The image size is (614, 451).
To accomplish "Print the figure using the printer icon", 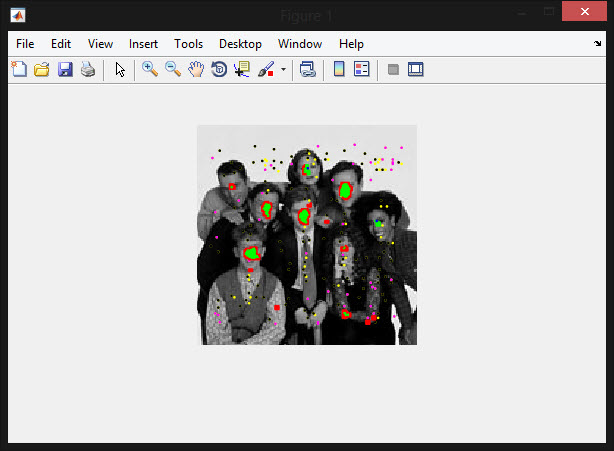I will (x=88, y=70).
